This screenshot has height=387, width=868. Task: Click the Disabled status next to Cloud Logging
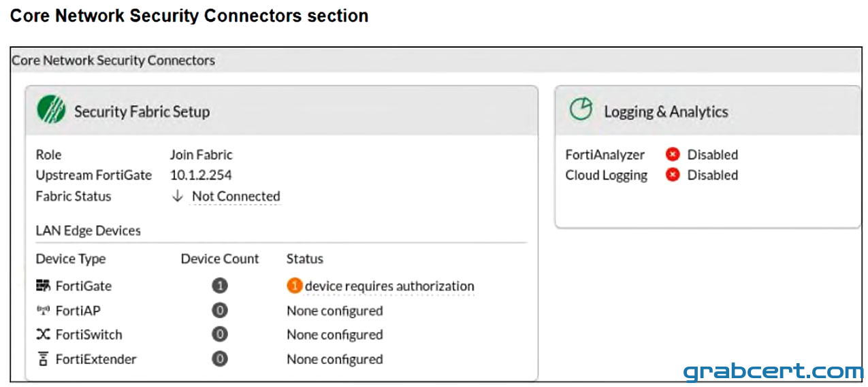[713, 175]
